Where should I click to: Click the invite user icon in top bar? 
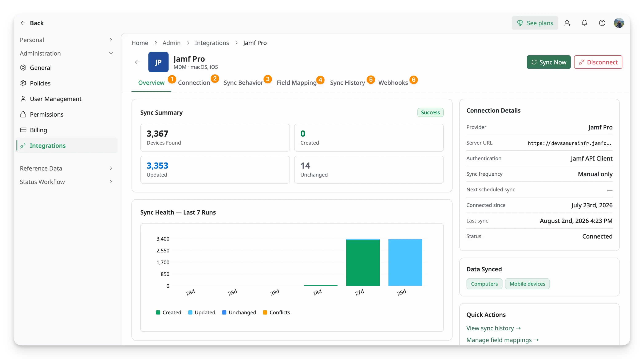tap(567, 23)
